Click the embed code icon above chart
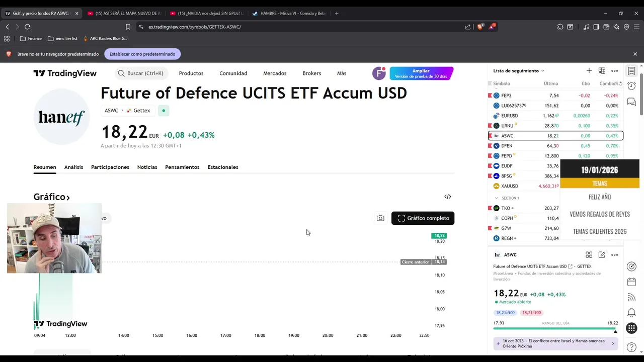 click(448, 197)
